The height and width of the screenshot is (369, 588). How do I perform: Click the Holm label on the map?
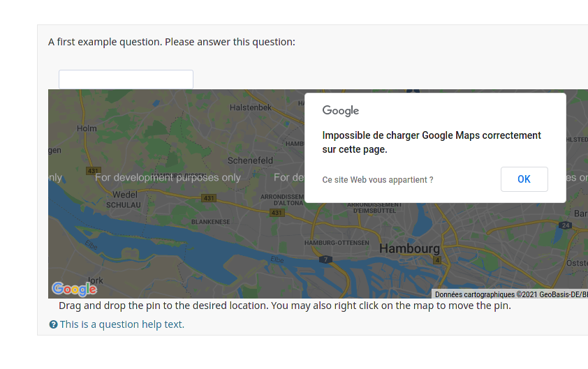click(x=87, y=128)
